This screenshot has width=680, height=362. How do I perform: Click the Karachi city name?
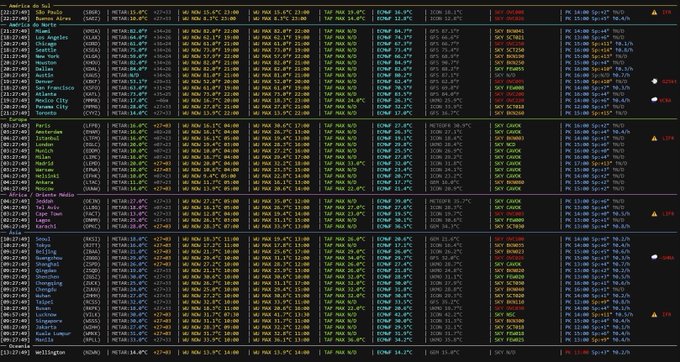point(46,226)
